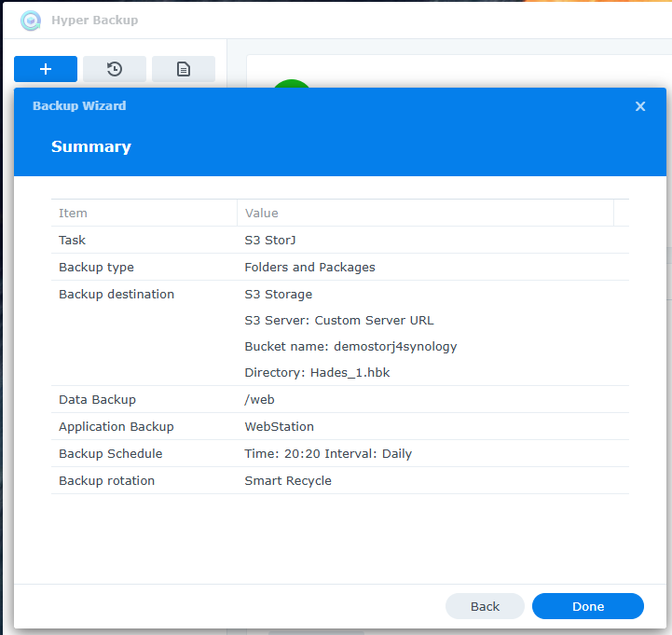Click the 'Backup rotation' row label
The image size is (672, 635).
coord(106,480)
